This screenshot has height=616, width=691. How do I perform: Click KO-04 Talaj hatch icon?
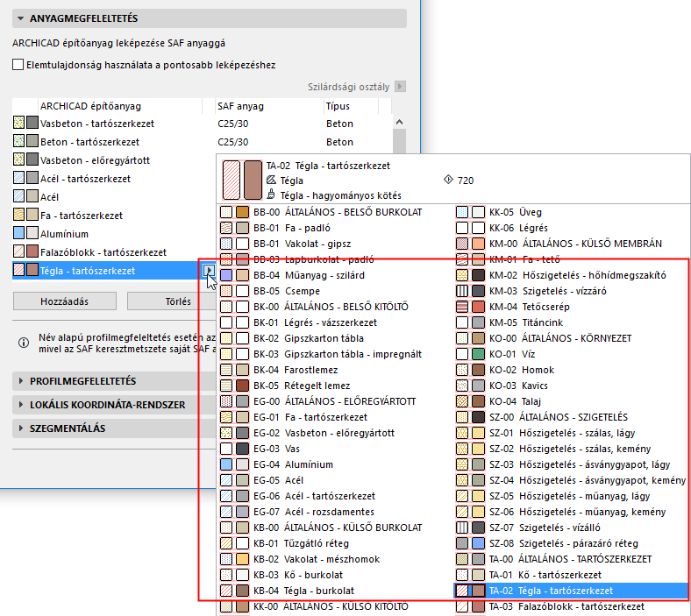point(462,401)
